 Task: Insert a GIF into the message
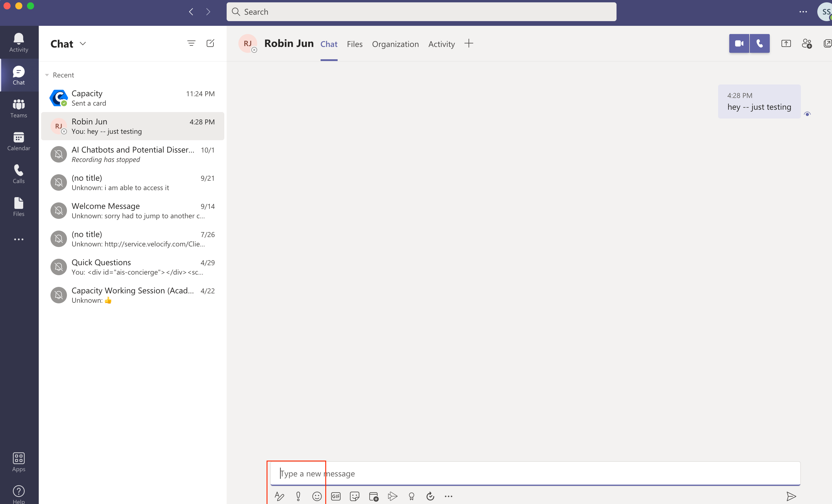tap(336, 496)
